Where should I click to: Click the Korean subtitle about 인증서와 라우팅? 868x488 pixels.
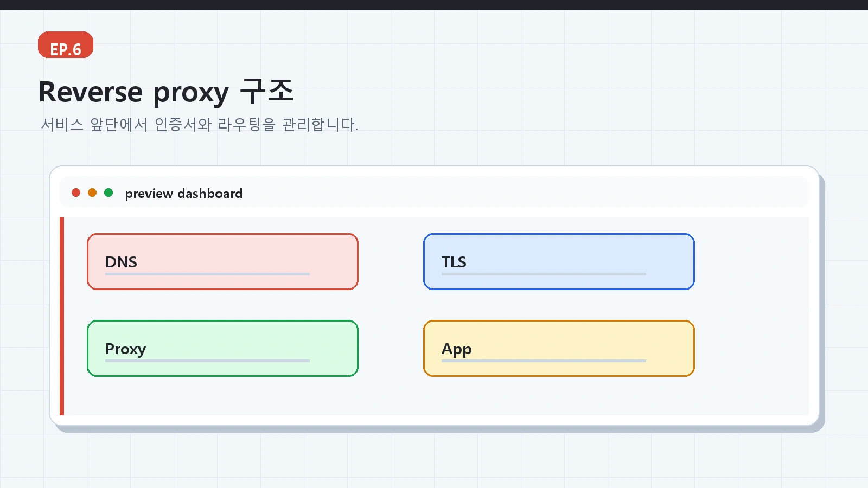pos(199,125)
